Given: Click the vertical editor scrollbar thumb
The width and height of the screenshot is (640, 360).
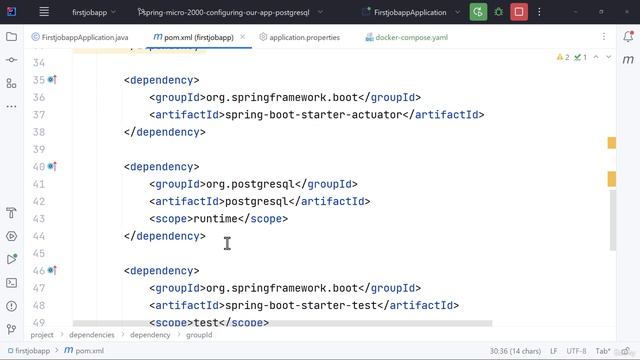Looking at the screenshot, I should point(613,220).
